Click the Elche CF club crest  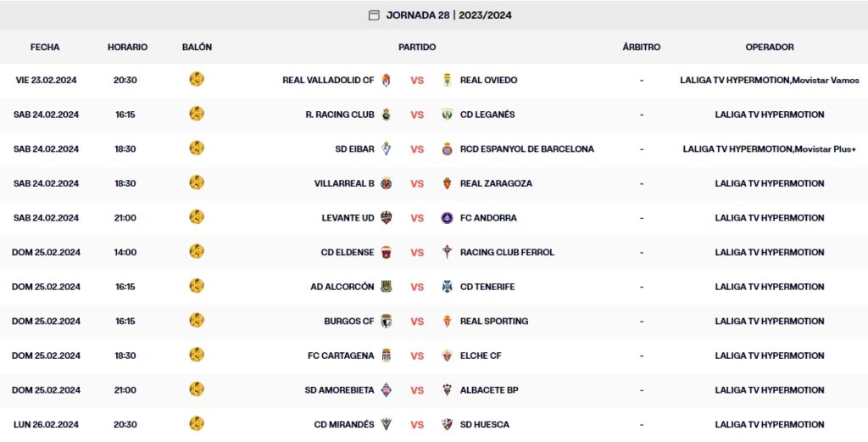click(x=447, y=355)
